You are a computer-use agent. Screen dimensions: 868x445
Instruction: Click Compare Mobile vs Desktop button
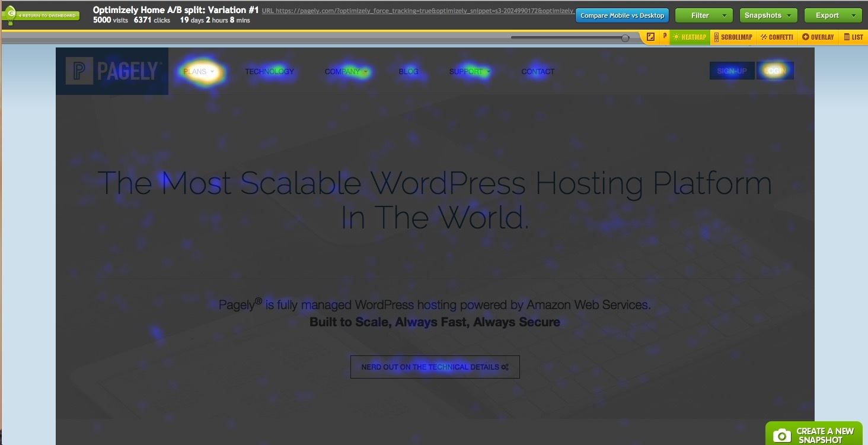coord(622,15)
